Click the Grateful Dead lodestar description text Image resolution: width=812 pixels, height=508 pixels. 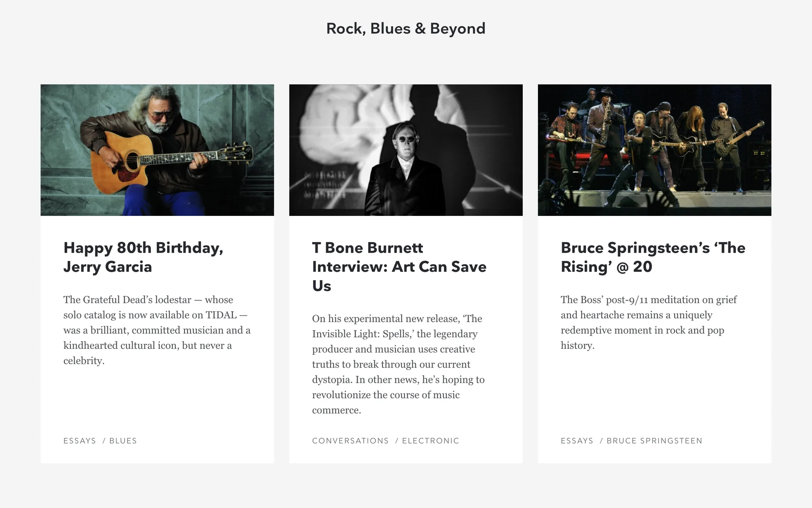click(157, 330)
